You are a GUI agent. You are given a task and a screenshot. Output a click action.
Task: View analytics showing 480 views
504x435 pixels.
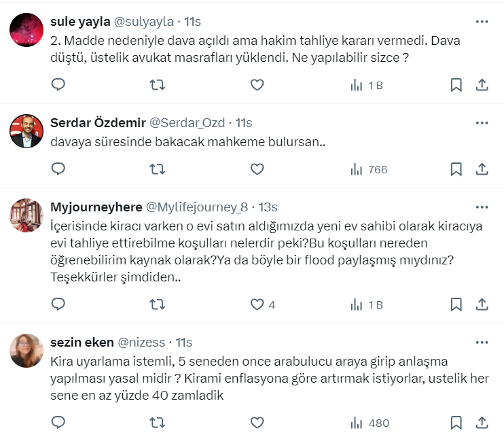(x=370, y=423)
